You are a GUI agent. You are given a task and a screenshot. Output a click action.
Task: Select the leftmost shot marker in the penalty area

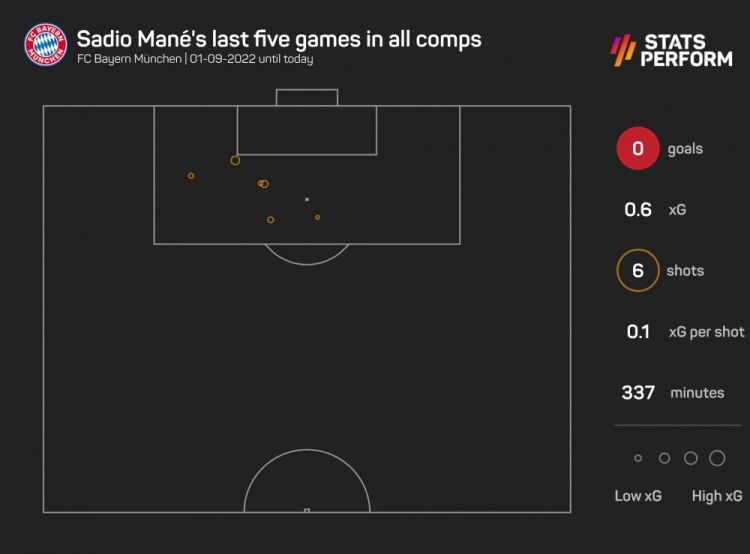tap(191, 176)
